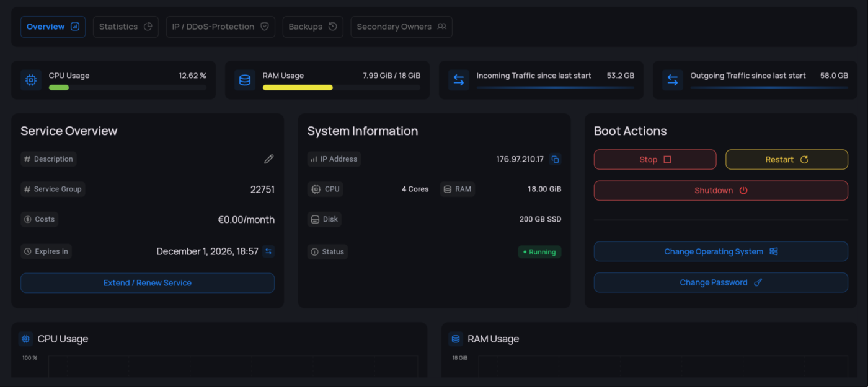
Task: Click the RAM label in System Information
Action: [458, 189]
